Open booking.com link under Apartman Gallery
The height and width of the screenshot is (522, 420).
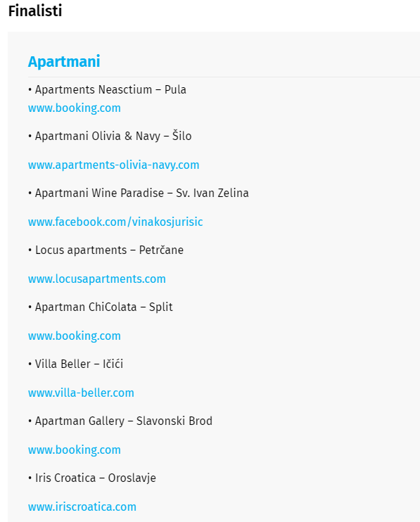(74, 450)
